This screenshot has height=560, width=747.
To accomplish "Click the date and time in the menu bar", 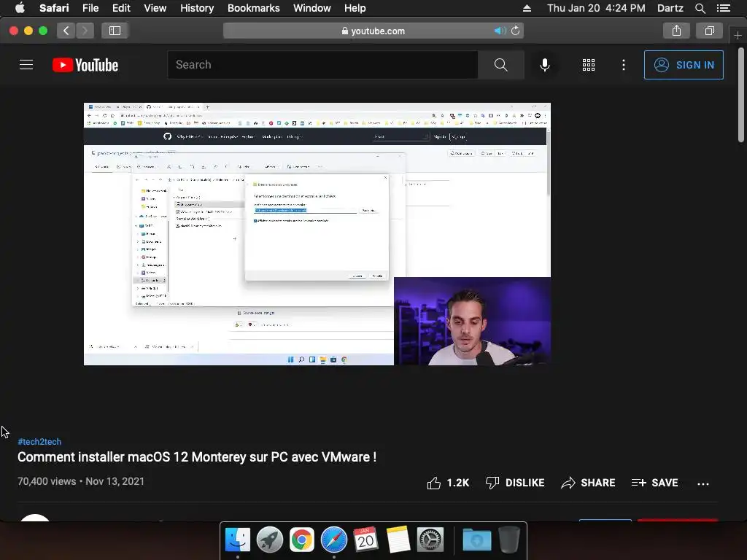I will point(596,8).
